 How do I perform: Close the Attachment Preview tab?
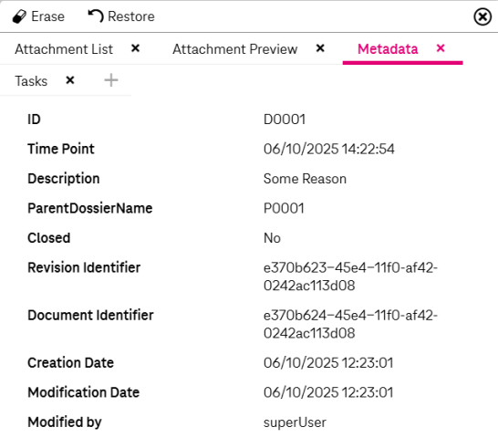[x=320, y=48]
